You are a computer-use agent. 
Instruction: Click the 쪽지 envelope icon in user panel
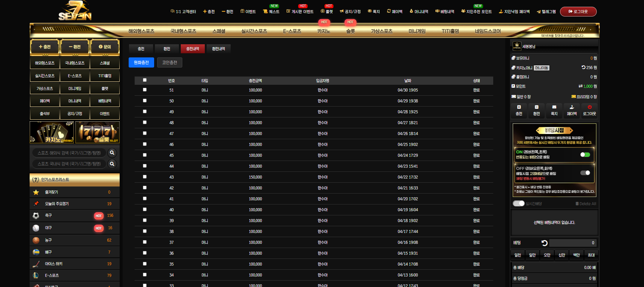click(x=554, y=107)
